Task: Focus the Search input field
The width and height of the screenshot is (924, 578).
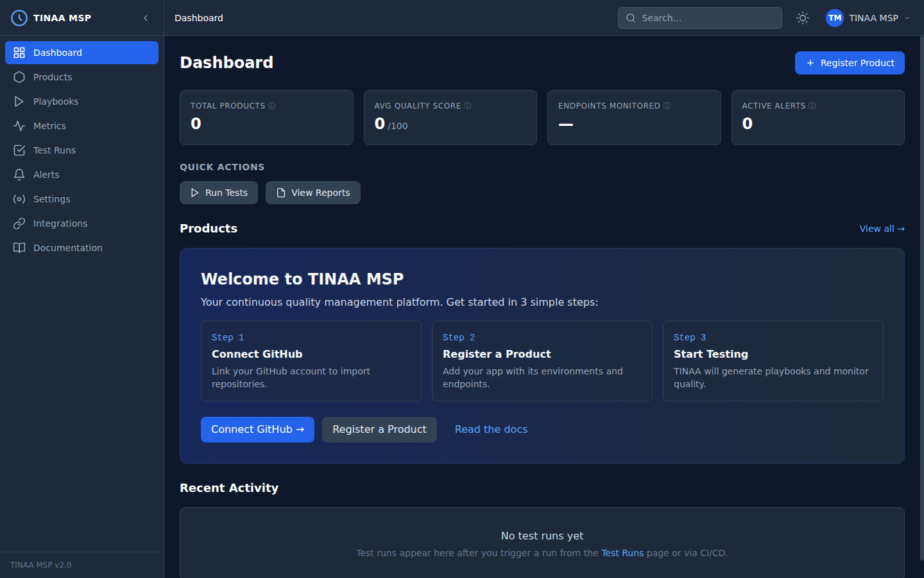Action: (x=699, y=18)
